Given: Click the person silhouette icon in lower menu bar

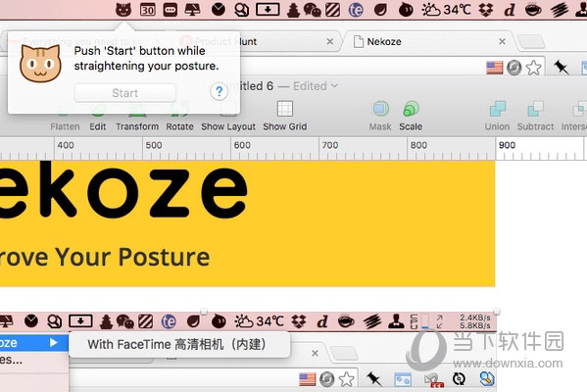Looking at the screenshot, I should coord(396,321).
